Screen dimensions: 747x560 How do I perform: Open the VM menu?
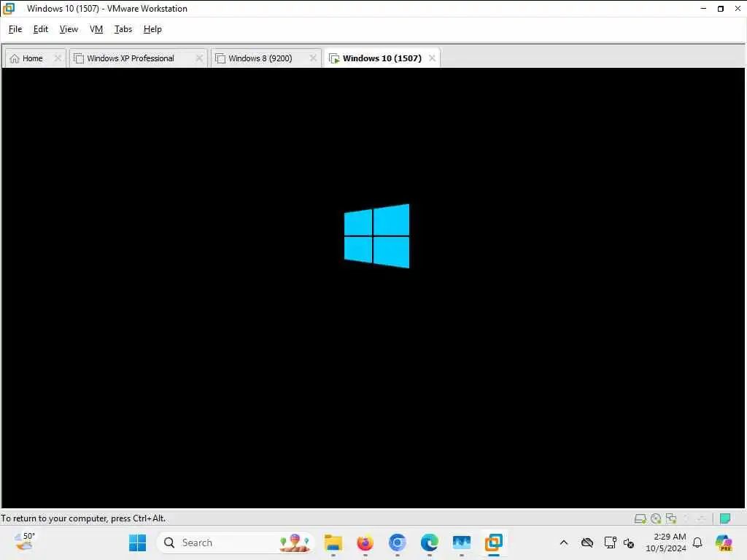[x=96, y=29]
